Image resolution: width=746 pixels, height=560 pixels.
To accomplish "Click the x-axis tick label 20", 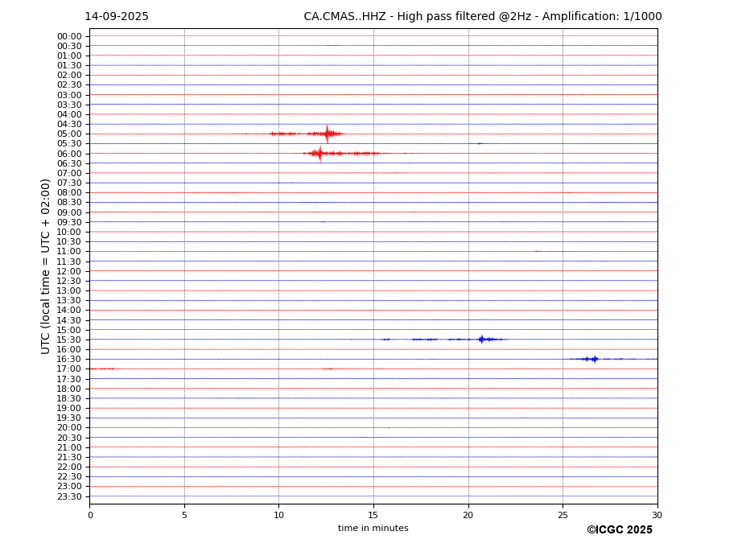I will [x=468, y=515].
